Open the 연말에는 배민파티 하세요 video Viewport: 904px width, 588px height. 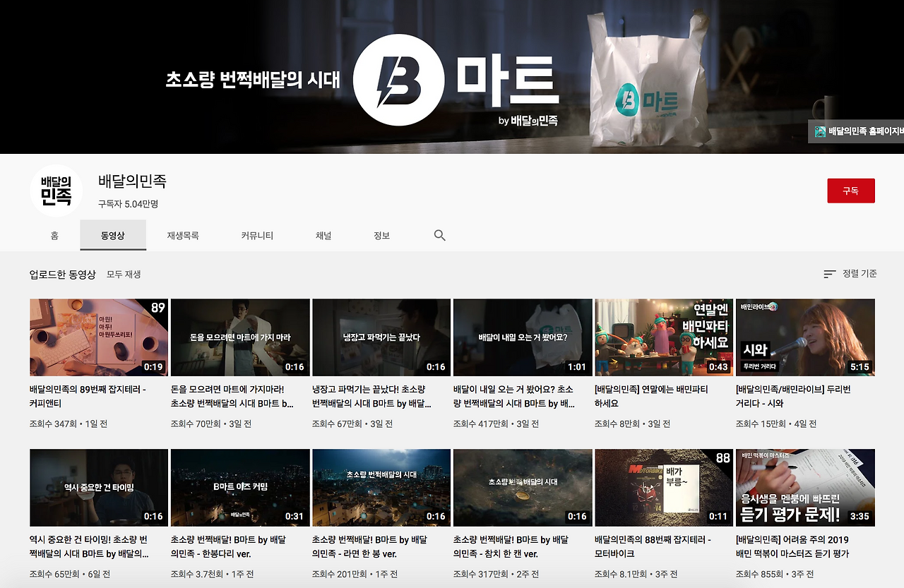coord(663,337)
